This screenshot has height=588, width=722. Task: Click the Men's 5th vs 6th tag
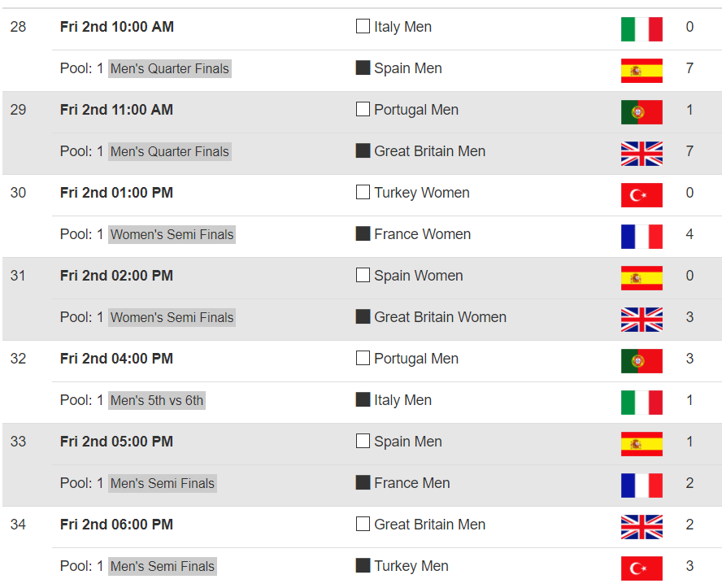(157, 400)
